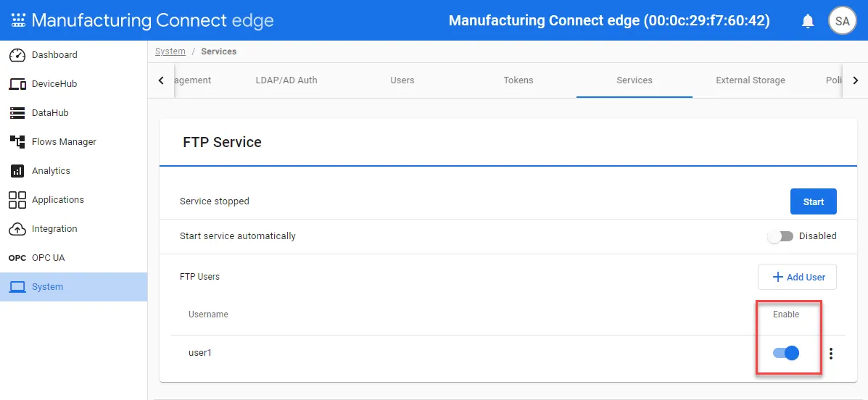
Task: Disable the user1 FTP user toggle
Action: (x=786, y=353)
